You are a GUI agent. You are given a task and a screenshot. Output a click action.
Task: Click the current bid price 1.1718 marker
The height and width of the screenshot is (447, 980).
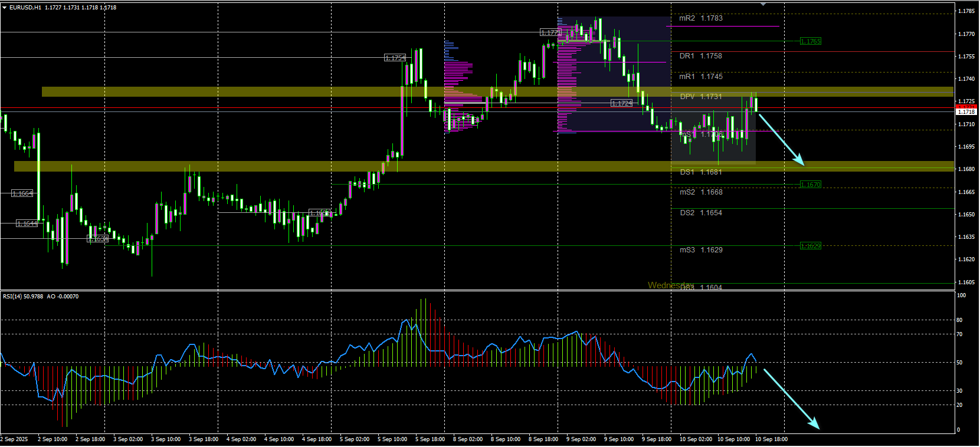[966, 111]
